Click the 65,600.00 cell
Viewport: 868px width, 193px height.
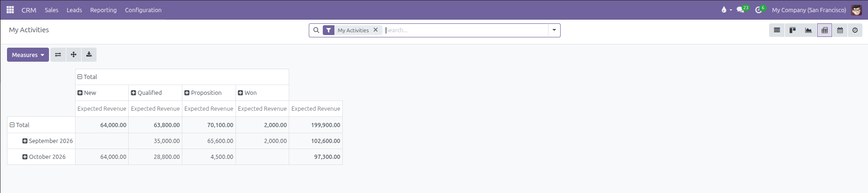(x=209, y=141)
